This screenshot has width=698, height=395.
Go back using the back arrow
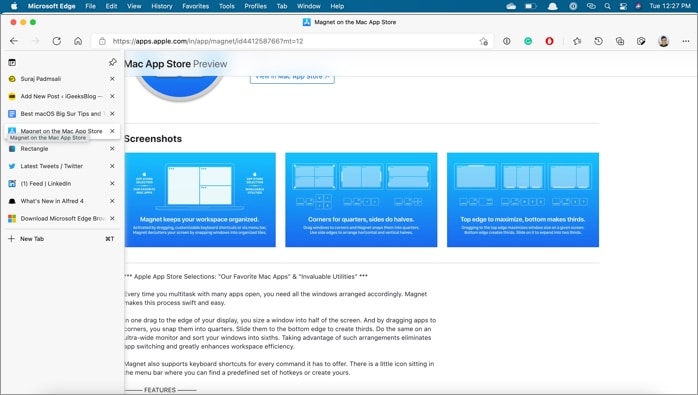pos(14,41)
